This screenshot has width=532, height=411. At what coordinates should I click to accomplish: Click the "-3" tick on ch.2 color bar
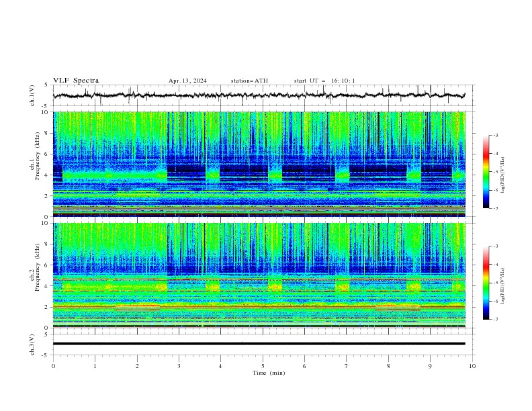pos(495,246)
